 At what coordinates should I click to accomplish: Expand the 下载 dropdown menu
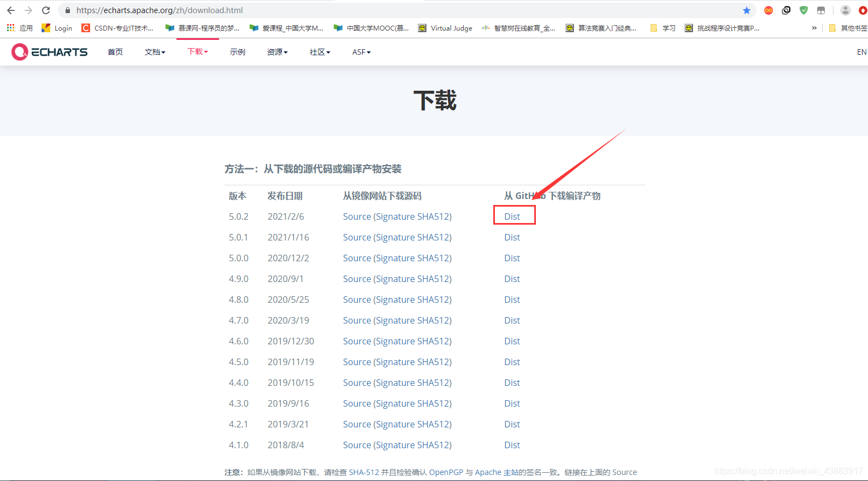(198, 51)
